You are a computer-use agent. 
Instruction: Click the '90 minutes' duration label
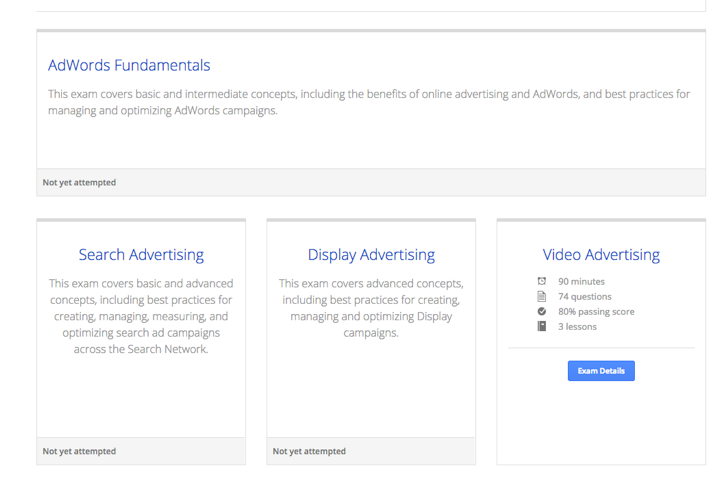click(581, 282)
